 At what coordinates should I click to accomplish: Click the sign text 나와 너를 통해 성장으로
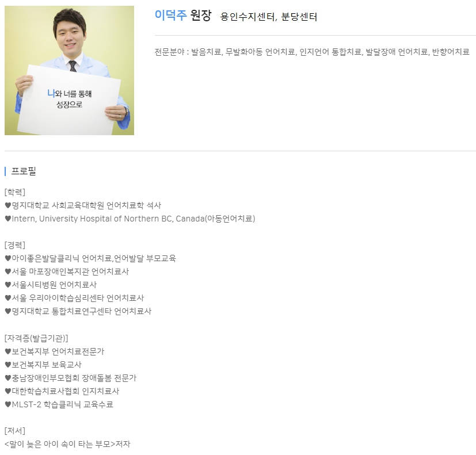pyautogui.click(x=69, y=99)
